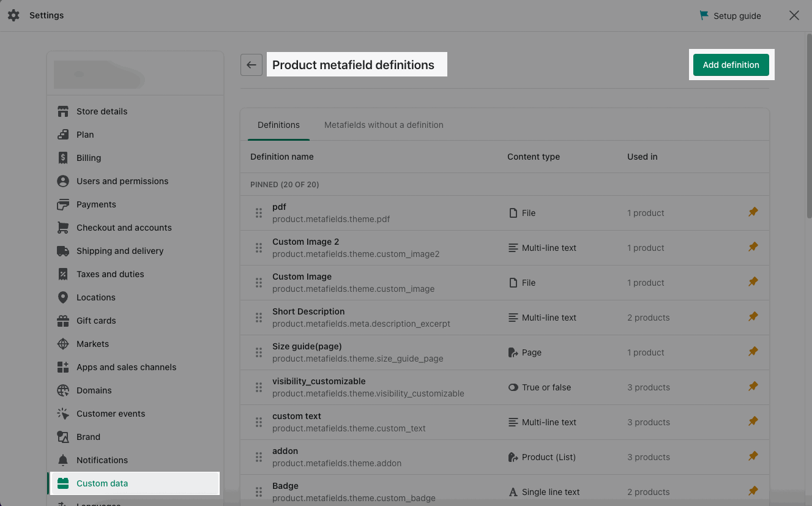Screen dimensions: 812x506
Task: Open Shipping and delivery settings
Action: (135, 251)
